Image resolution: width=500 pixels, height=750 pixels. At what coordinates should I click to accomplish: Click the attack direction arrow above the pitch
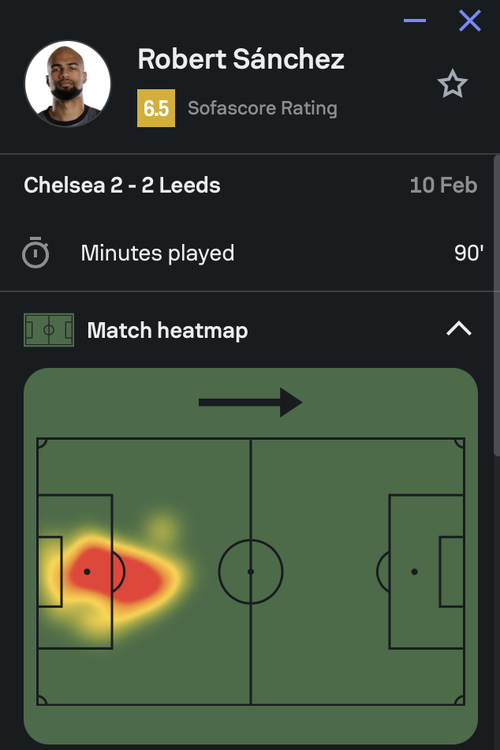(250, 402)
